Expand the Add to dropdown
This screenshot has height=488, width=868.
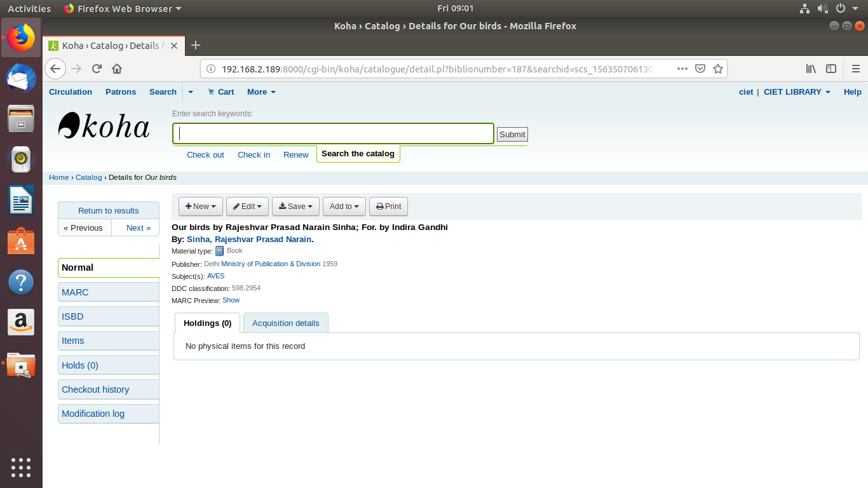click(x=344, y=207)
